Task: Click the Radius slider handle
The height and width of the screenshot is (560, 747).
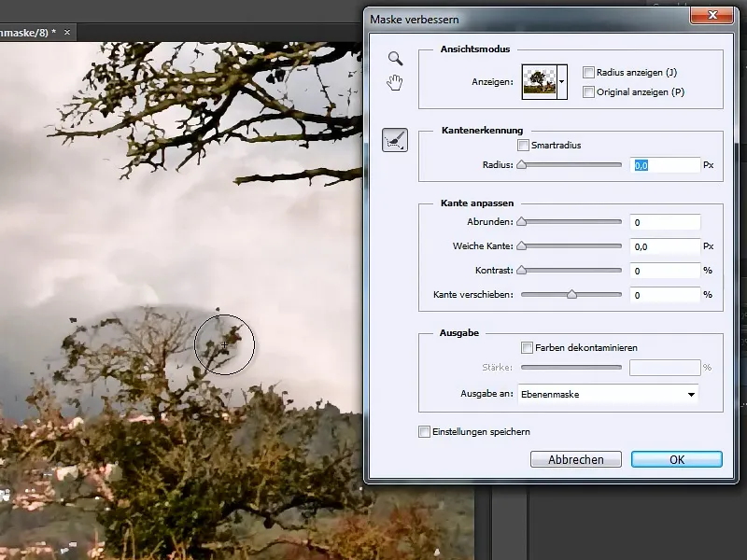Action: (x=522, y=165)
